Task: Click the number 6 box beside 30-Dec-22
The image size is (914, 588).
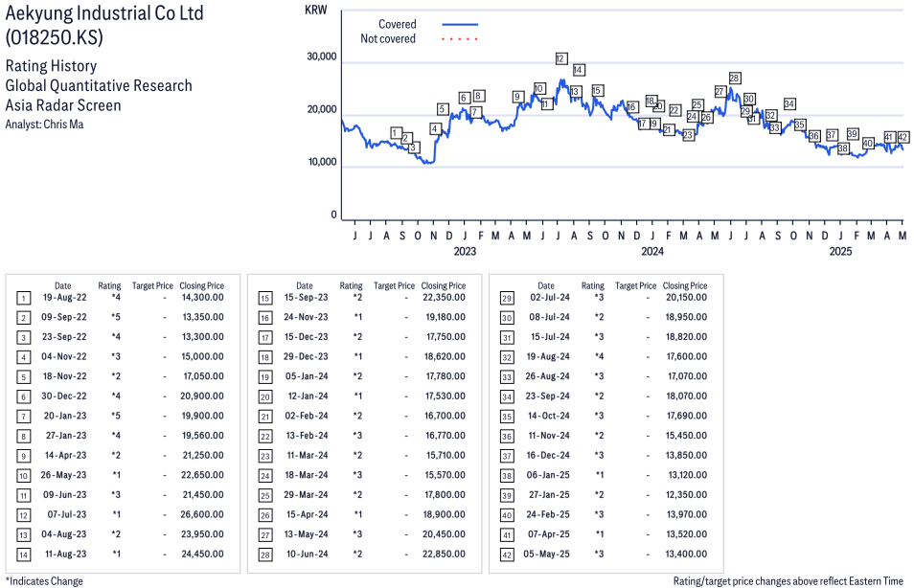Action: coord(23,397)
